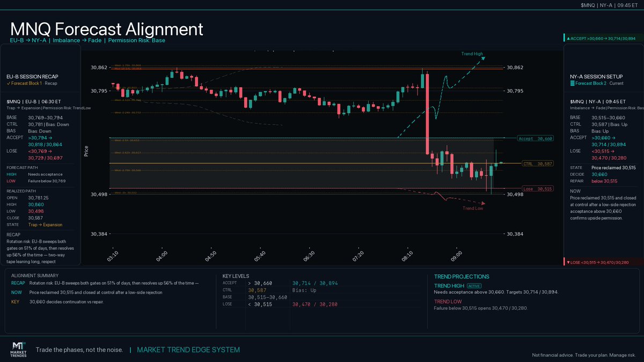Click the 30,862 label on left price axis
Image resolution: width=644 pixels, height=362 pixels.
click(x=99, y=68)
